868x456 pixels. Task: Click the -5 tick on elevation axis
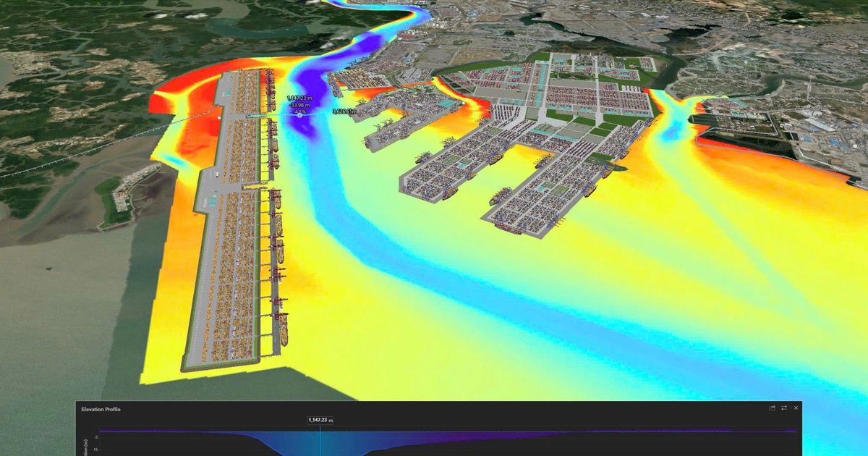tap(95, 436)
